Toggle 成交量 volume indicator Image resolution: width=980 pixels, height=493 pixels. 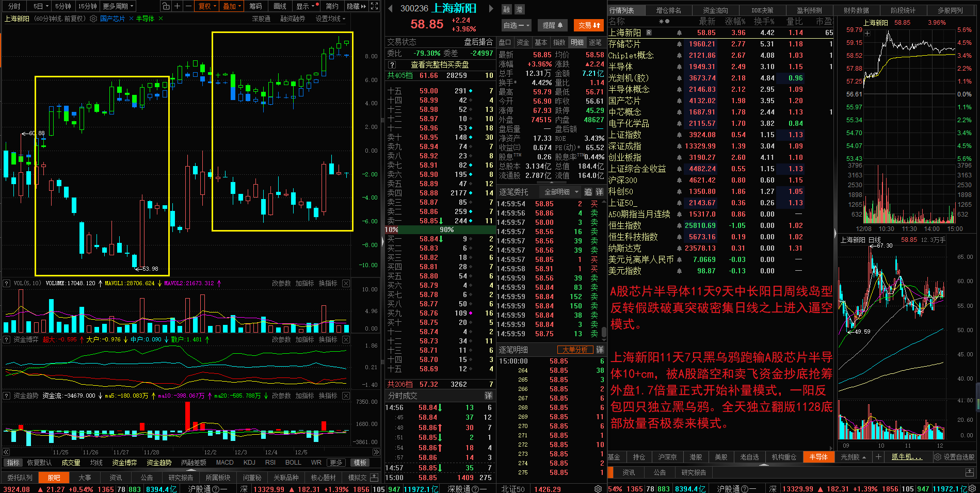point(71,463)
